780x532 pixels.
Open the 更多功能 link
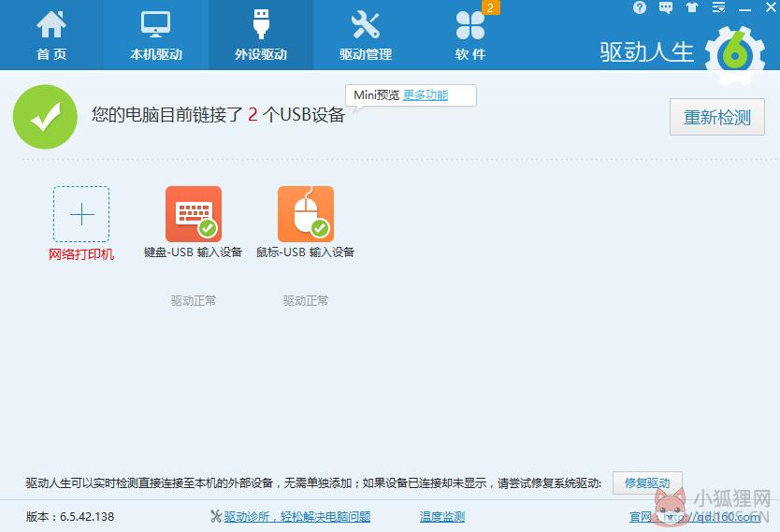pos(426,95)
